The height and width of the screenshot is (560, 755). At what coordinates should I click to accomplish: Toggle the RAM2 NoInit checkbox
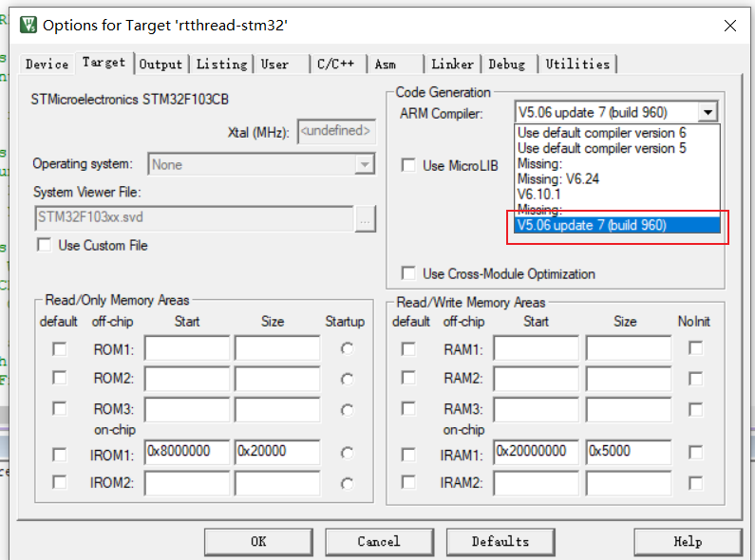coord(695,379)
